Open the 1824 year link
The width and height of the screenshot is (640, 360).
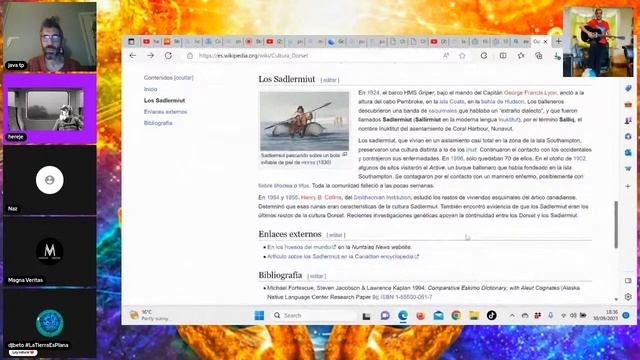pyautogui.click(x=373, y=93)
